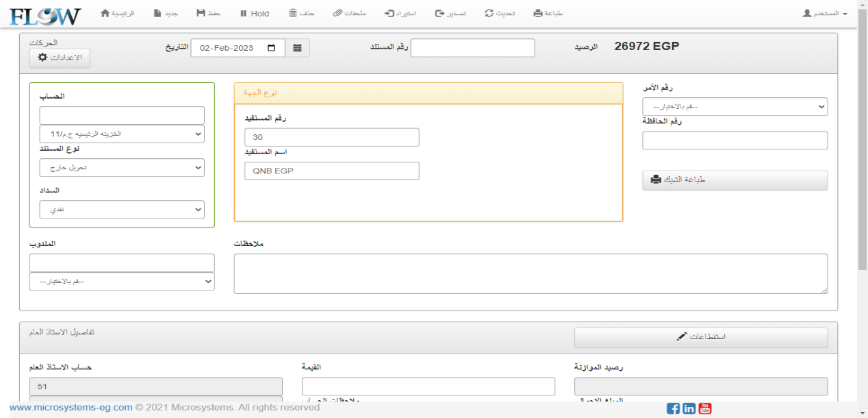Click the print cheque (طباعة الشيك) button
The image size is (868, 418).
[735, 180]
